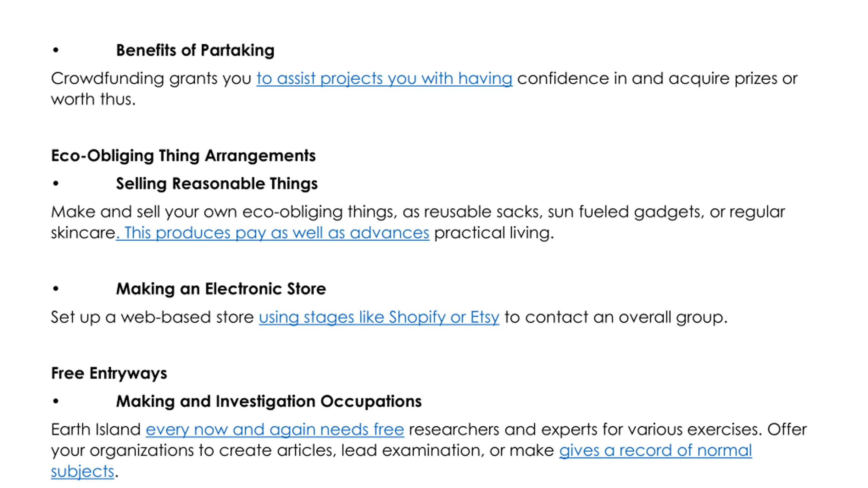Click the bullet point beside "Selling Reasonable Things"
This screenshot has height=488, width=868.
(x=56, y=184)
